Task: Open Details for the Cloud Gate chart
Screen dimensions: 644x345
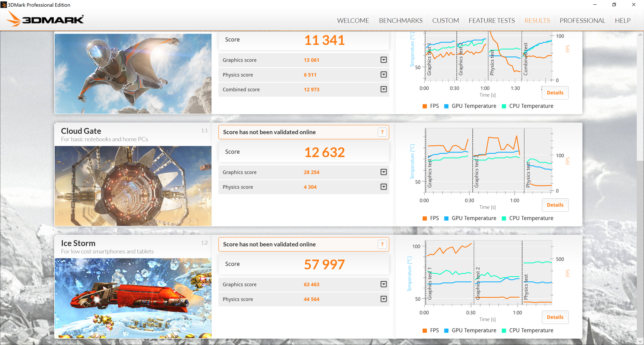Action: tap(555, 205)
